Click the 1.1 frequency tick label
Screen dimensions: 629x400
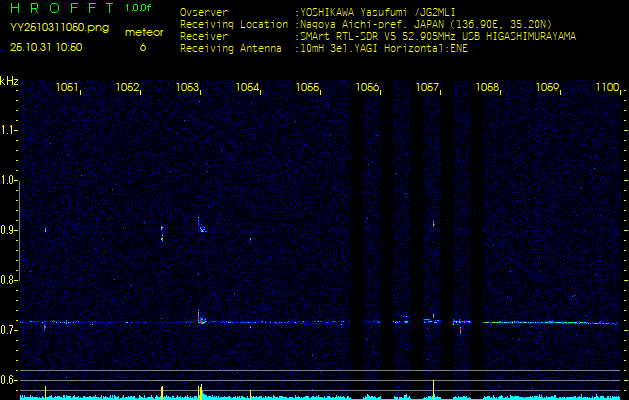tap(9, 129)
